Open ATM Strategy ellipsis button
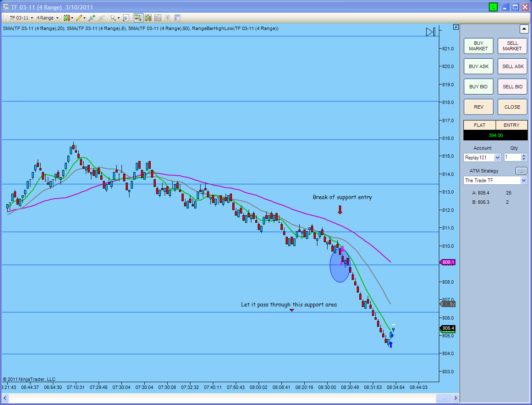 (x=521, y=171)
